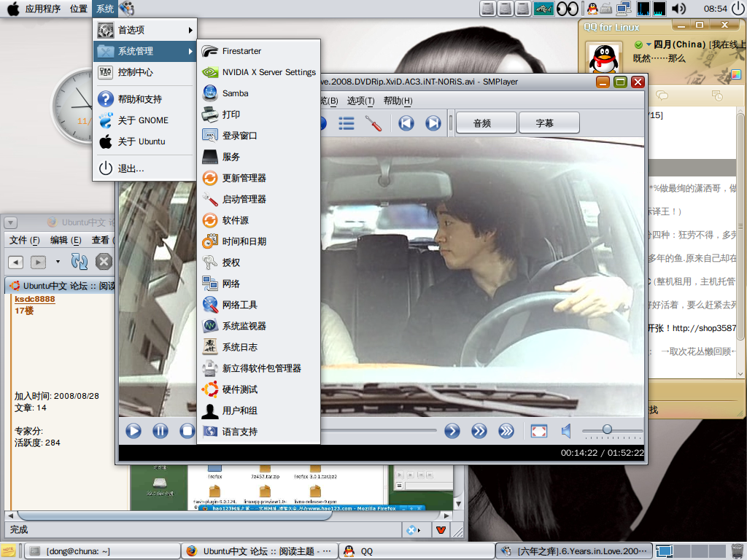Seek forward with triple-arrow button
Screen dimensions: 747x560
pos(506,432)
